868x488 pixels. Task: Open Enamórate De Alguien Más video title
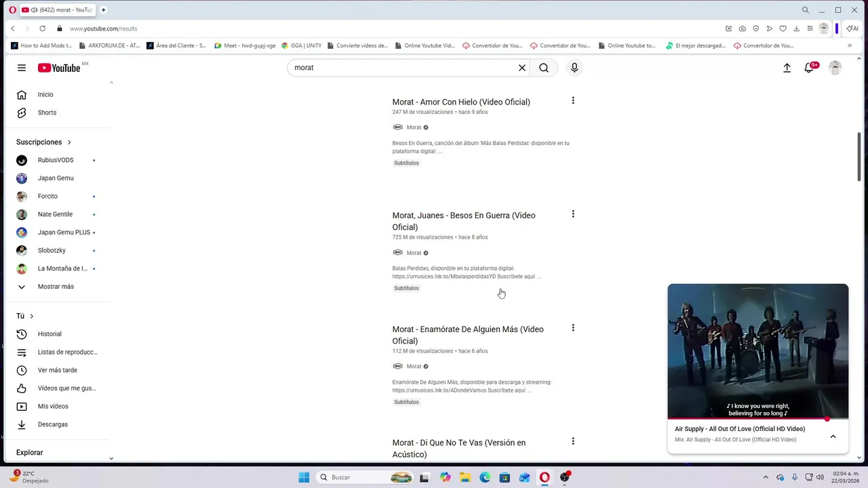(x=468, y=335)
